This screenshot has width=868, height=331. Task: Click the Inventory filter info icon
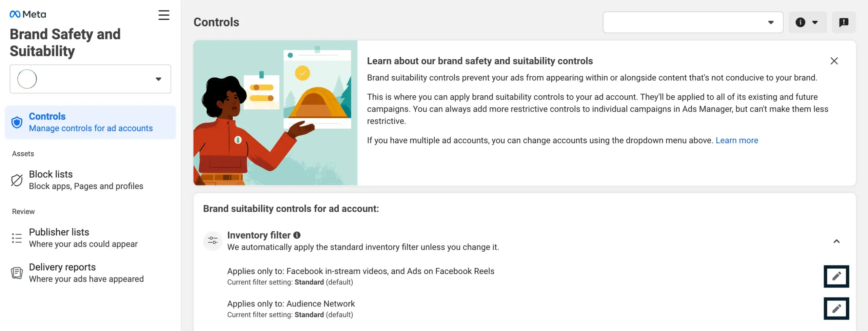point(297,235)
